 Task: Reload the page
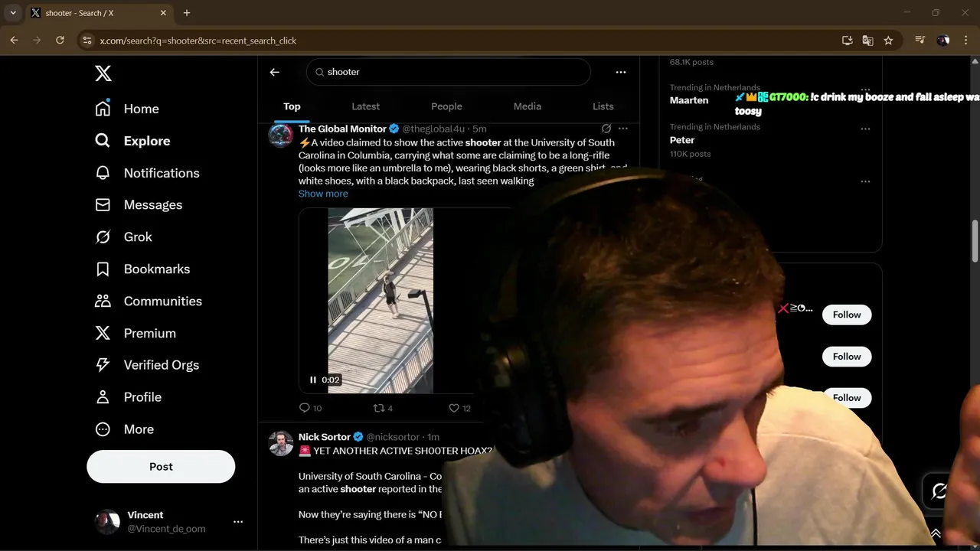pos(60,41)
